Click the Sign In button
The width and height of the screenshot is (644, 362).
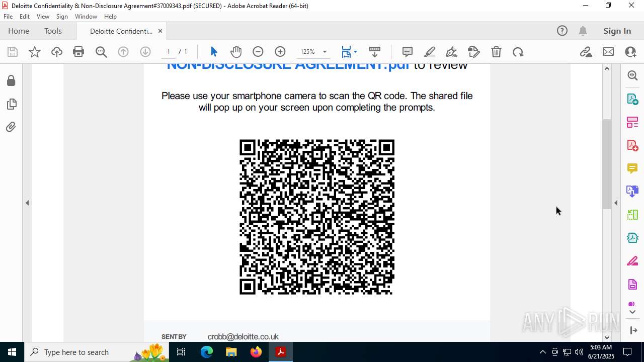[617, 31]
